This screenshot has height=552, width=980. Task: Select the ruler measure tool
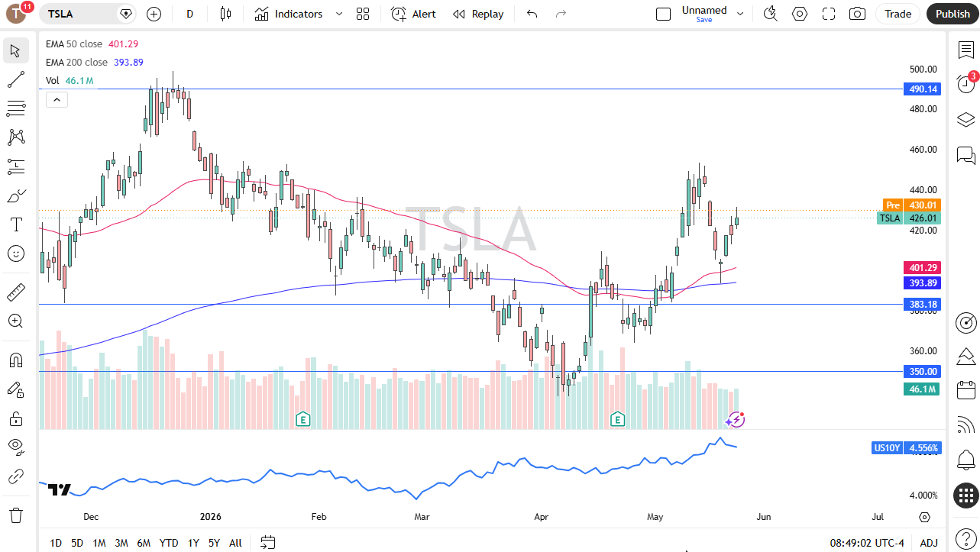point(16,292)
